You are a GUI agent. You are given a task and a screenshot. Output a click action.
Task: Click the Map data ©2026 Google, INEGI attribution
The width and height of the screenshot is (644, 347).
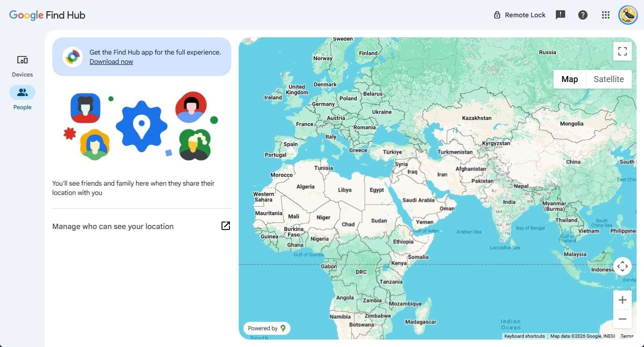(x=582, y=336)
